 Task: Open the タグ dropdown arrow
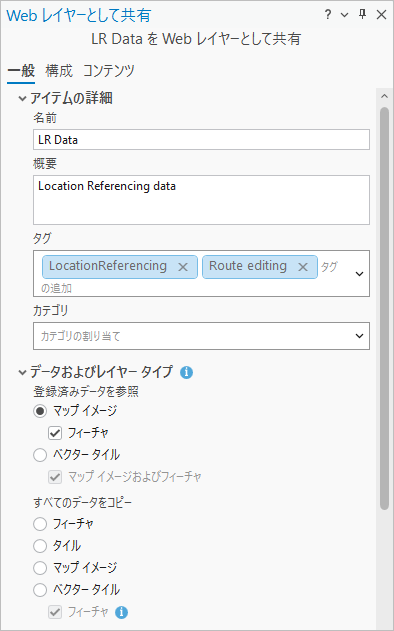pyautogui.click(x=359, y=274)
